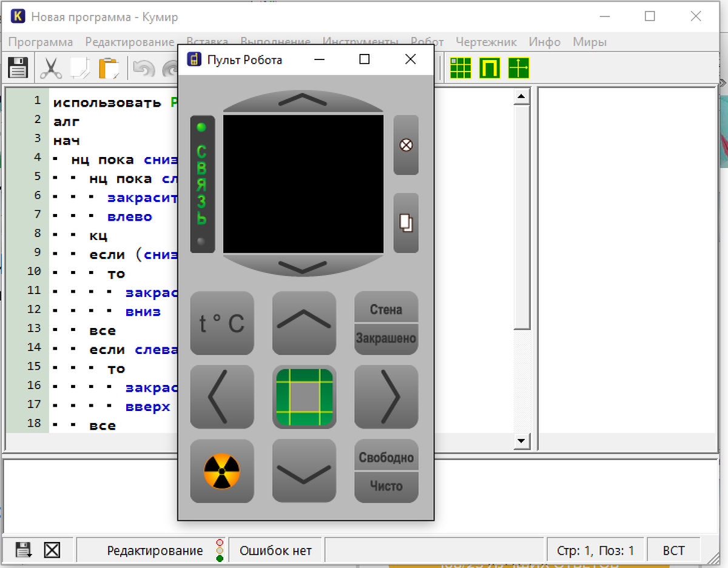728x568 pixels.
Task: Click the editor scrollbar down arrow
Action: pyautogui.click(x=521, y=441)
